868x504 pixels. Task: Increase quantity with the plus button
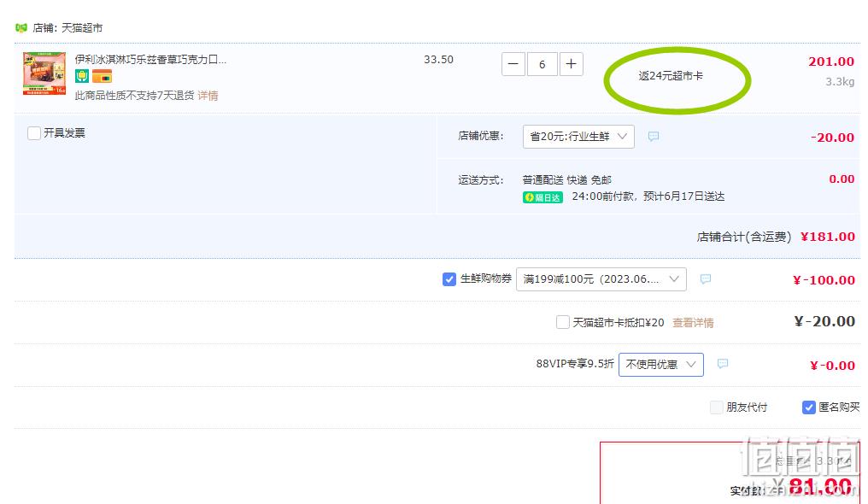click(572, 64)
